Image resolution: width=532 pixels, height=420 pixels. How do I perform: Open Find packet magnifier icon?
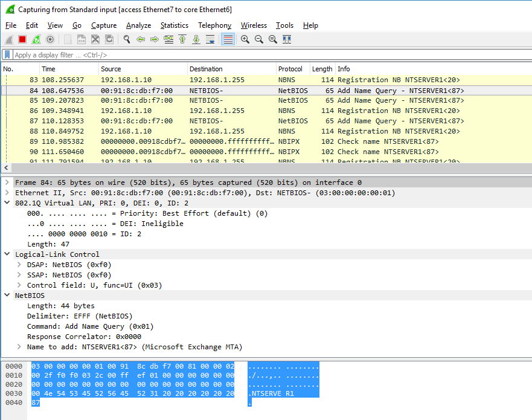coord(127,39)
